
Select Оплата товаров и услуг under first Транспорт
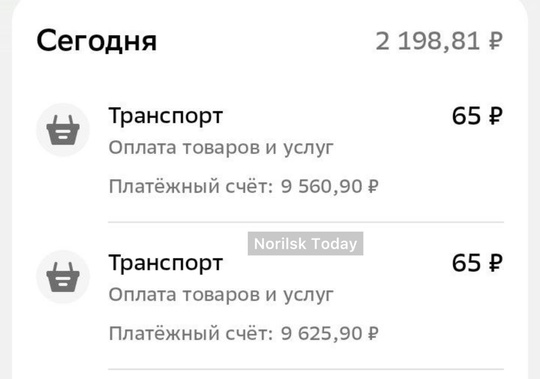(221, 148)
